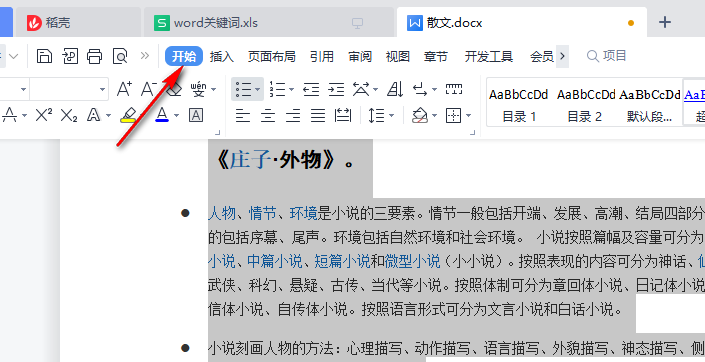This screenshot has width=705, height=362.
Task: Open font color dropdown arrow
Action: pyautogui.click(x=176, y=116)
